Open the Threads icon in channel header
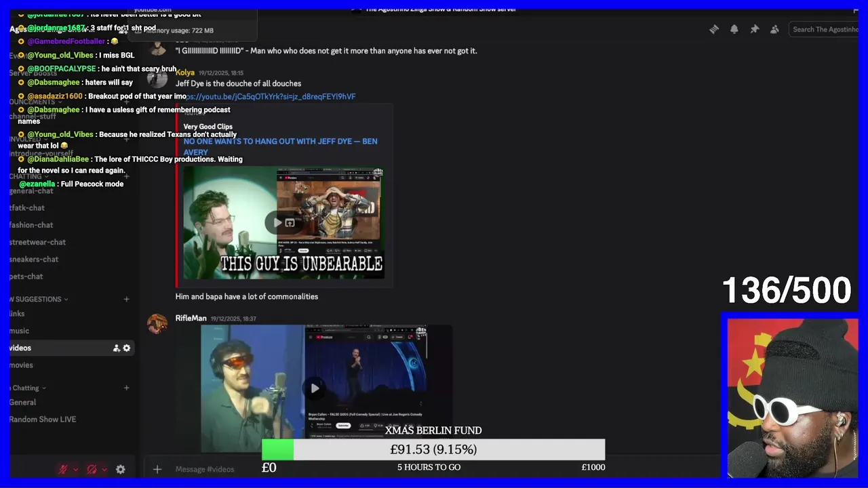The image size is (868, 488). tap(713, 29)
